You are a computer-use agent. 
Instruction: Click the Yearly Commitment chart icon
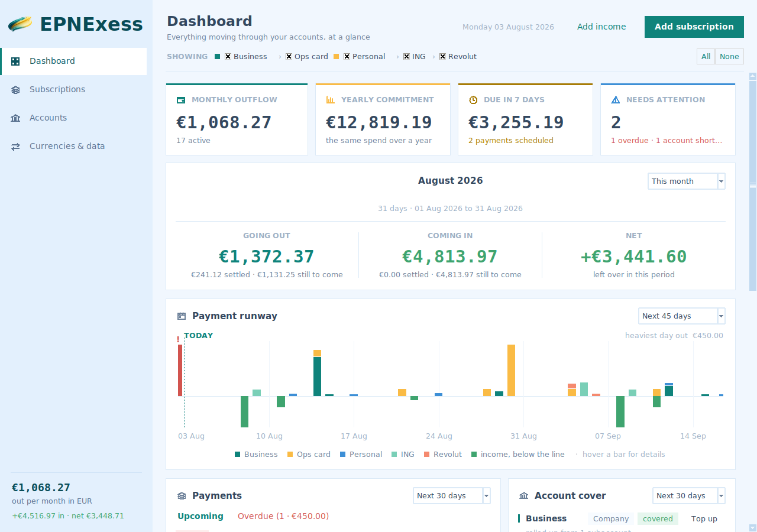[x=331, y=100]
